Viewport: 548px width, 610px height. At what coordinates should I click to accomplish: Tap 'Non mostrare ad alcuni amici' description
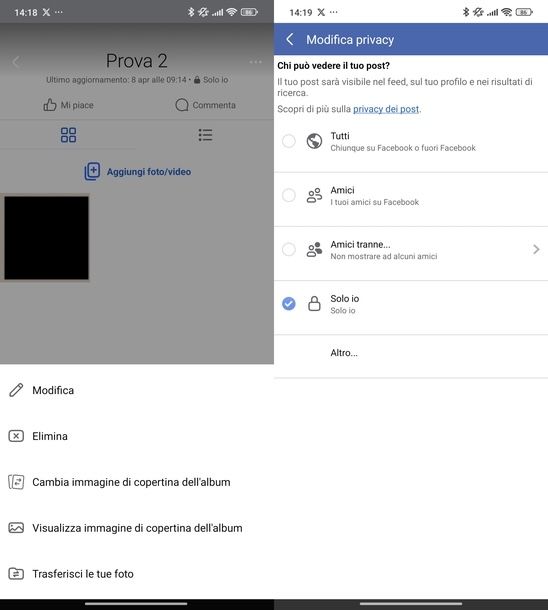pyautogui.click(x=384, y=256)
